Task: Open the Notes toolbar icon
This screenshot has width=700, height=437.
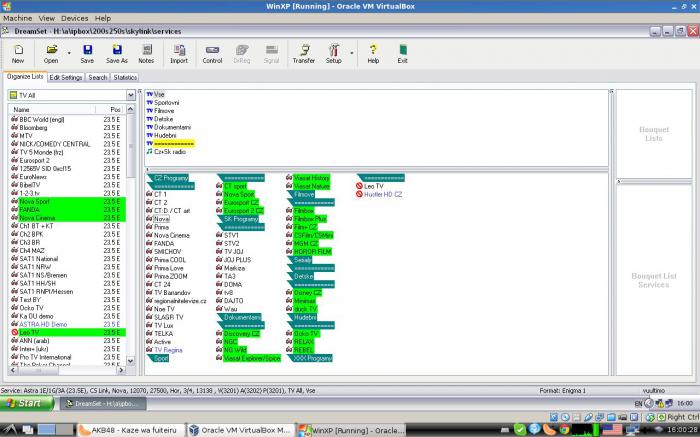Action: [146, 54]
